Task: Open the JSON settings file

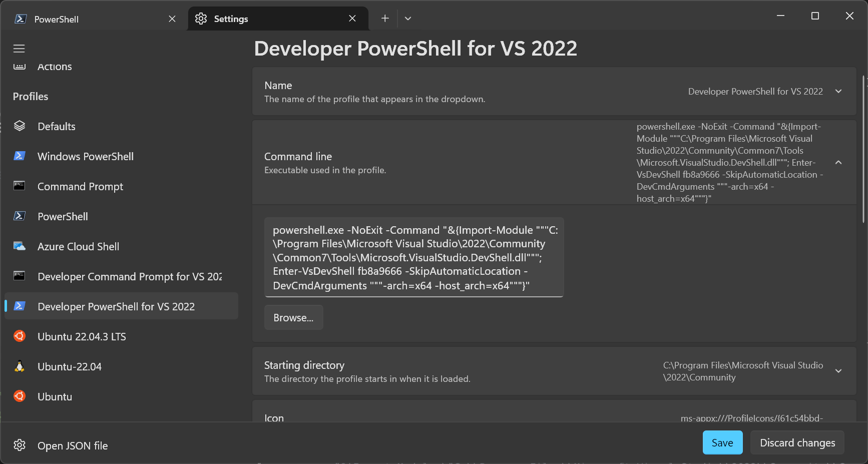Action: [72, 445]
